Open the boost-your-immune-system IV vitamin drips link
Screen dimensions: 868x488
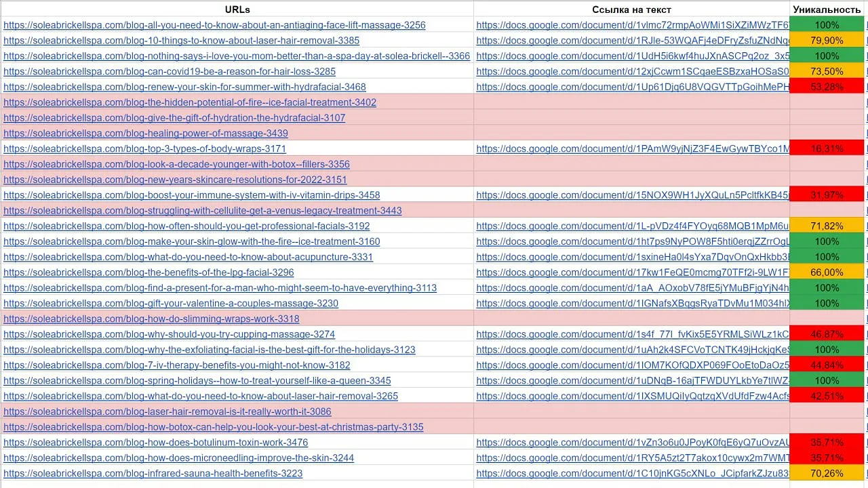pyautogui.click(x=191, y=195)
